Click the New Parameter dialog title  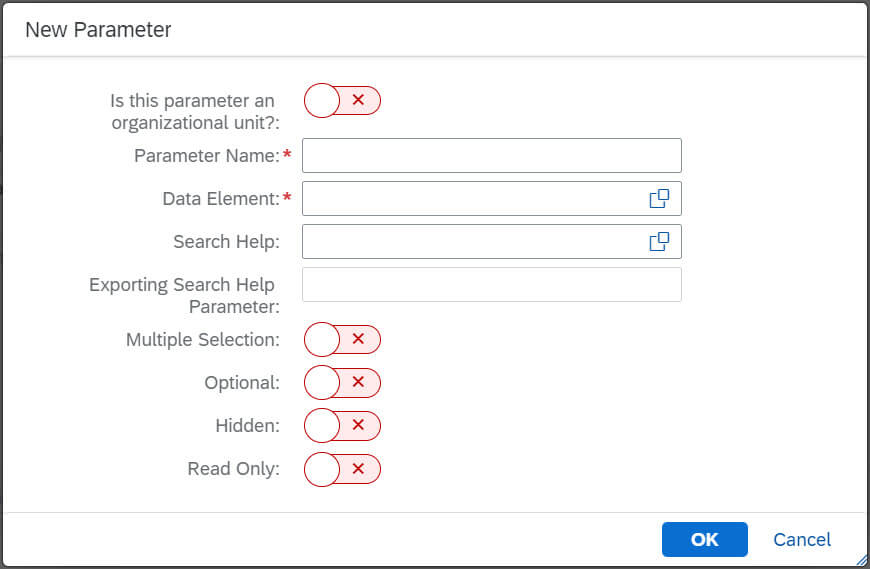(x=98, y=30)
